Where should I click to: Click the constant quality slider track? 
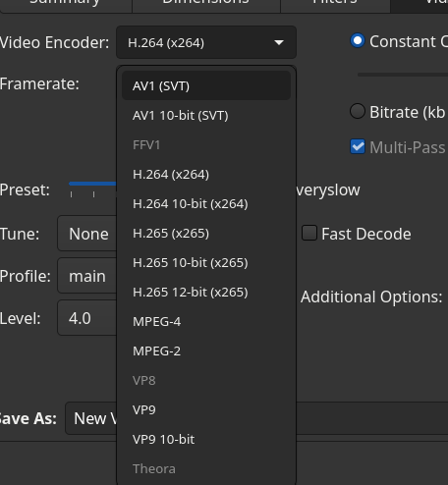pos(403,75)
